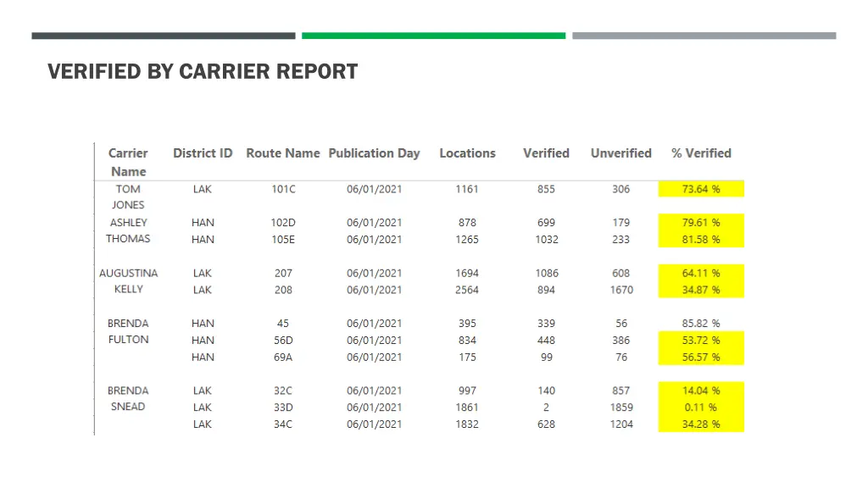Click the 85.82 % unhighlighted cell

[701, 323]
